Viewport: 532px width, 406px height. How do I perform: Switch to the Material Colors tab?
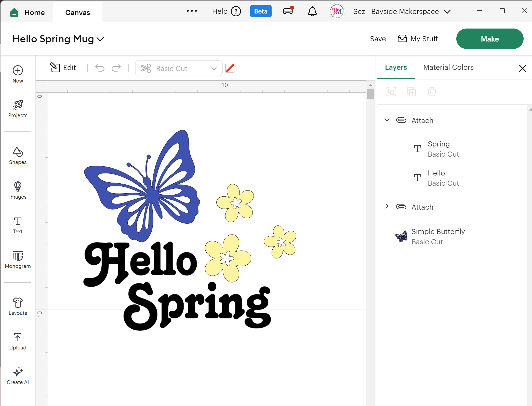click(448, 67)
